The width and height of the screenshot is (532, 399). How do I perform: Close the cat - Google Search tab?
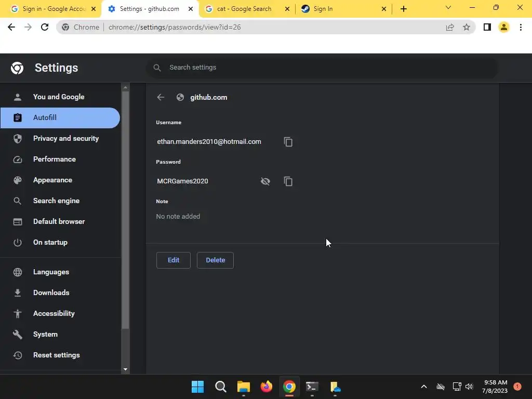(x=287, y=9)
